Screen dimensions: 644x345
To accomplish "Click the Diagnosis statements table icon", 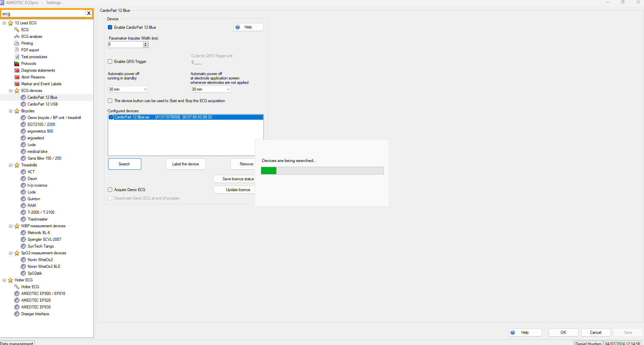I will pyautogui.click(x=17, y=70).
